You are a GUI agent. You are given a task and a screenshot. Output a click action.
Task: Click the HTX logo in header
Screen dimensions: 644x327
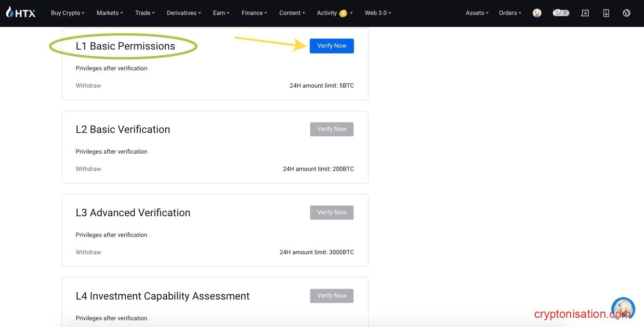[x=21, y=13]
